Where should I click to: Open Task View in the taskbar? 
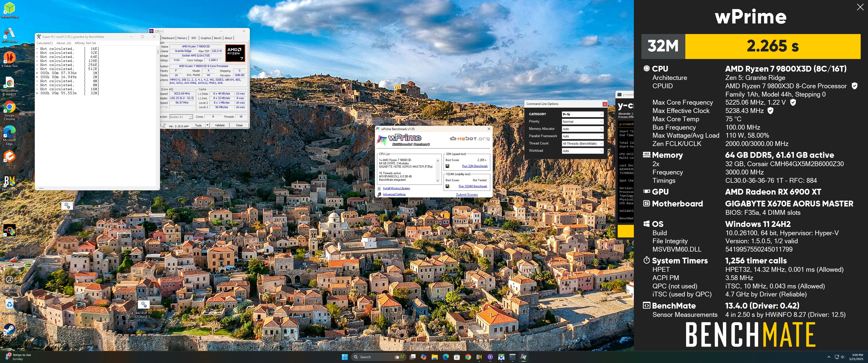coord(413,357)
